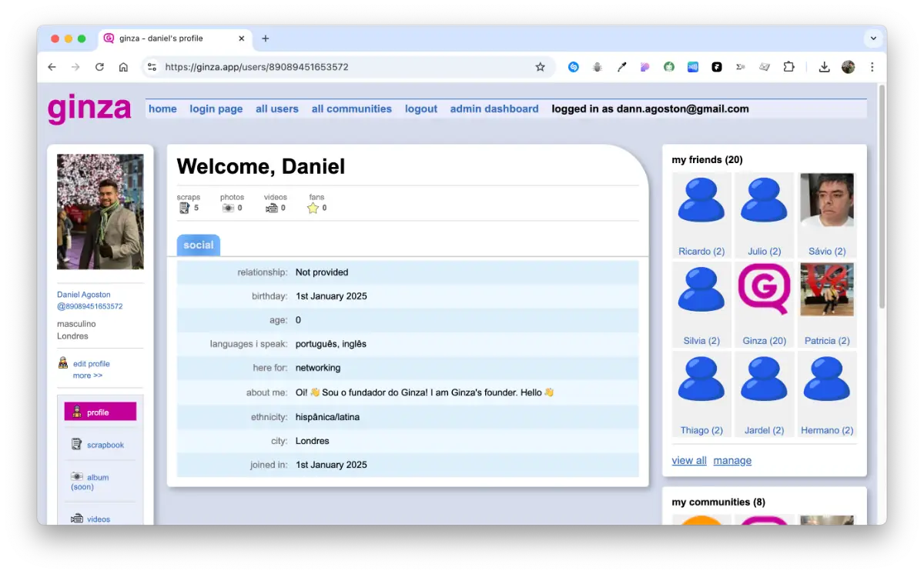
Task: Go to all communities in navigation
Action: [x=351, y=108]
